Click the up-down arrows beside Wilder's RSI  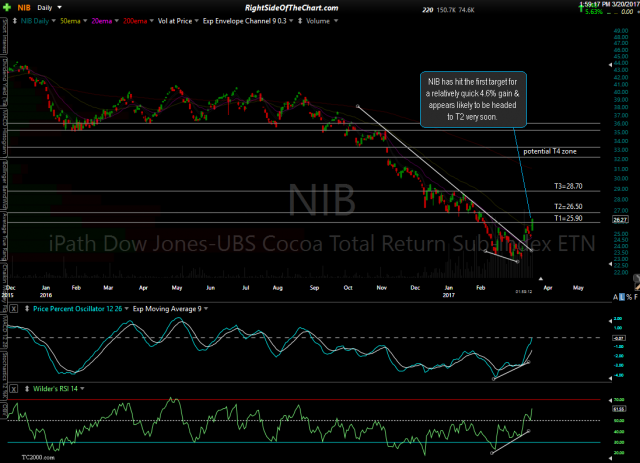pos(27,389)
